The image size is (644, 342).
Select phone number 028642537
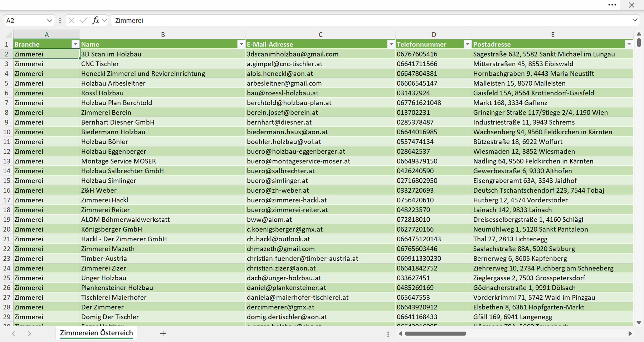click(434, 151)
